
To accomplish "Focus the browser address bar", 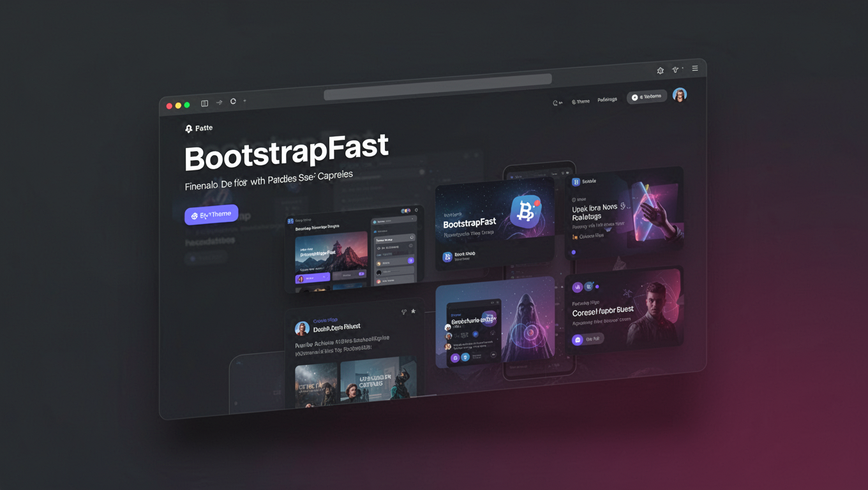I will (x=438, y=87).
